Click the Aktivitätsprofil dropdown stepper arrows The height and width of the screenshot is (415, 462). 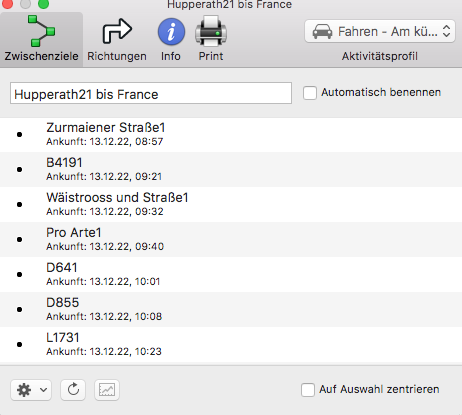[x=446, y=31]
